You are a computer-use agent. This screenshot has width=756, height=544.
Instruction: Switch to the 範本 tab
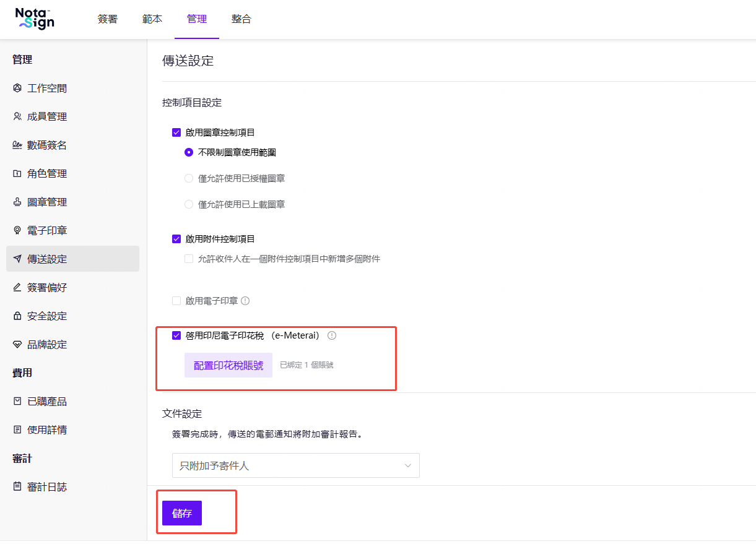[152, 19]
